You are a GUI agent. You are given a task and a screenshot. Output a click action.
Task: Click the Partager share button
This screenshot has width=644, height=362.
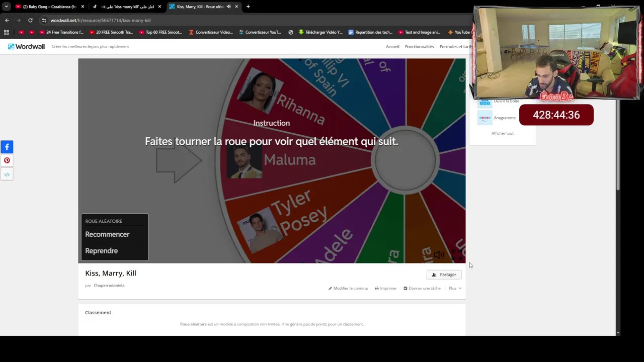(x=444, y=275)
